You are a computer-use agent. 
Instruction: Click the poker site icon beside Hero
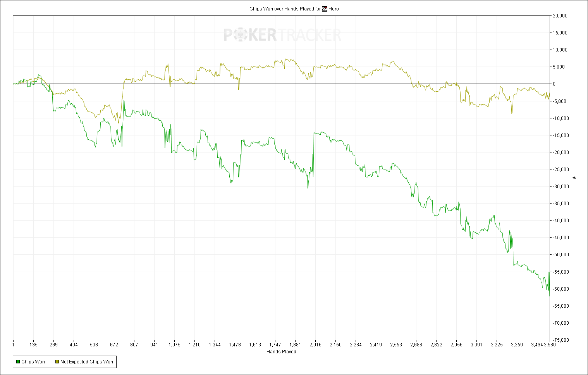(x=325, y=9)
